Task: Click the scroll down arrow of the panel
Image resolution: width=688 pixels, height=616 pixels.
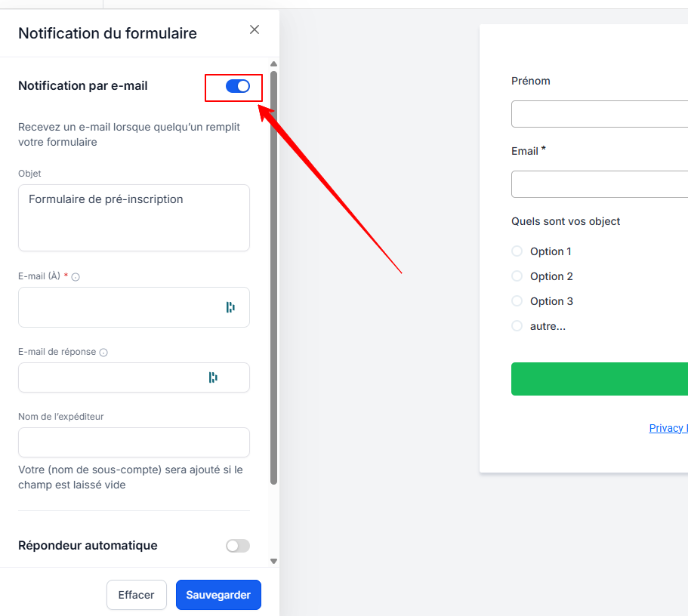Action: (273, 561)
